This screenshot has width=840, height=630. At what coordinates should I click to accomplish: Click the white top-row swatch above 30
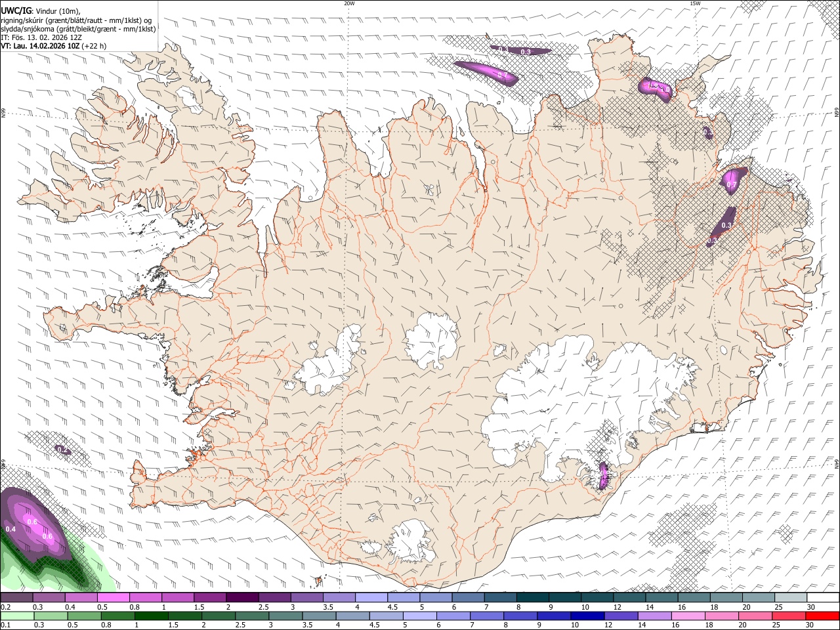(823, 597)
